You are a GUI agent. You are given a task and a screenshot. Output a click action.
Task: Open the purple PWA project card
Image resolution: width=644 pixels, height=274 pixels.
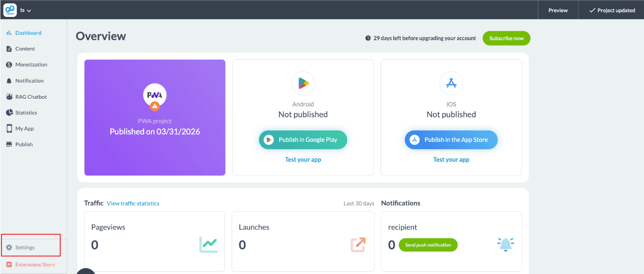(155, 117)
